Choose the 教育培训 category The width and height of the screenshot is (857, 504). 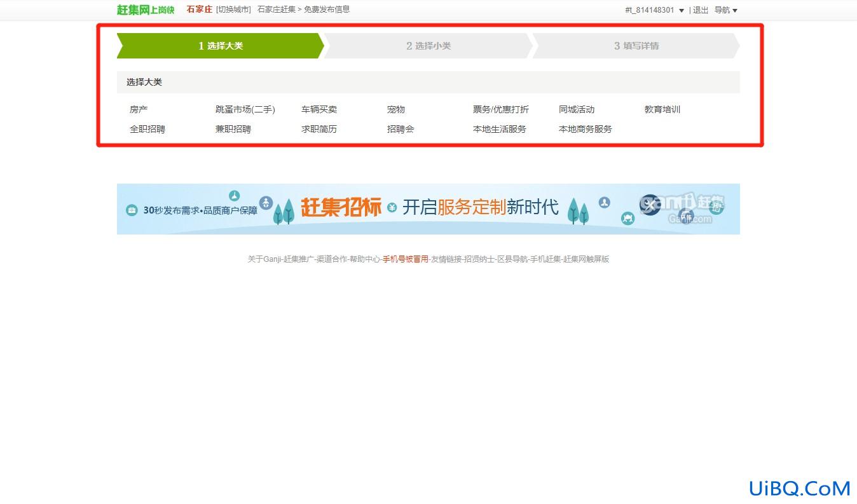(x=662, y=109)
